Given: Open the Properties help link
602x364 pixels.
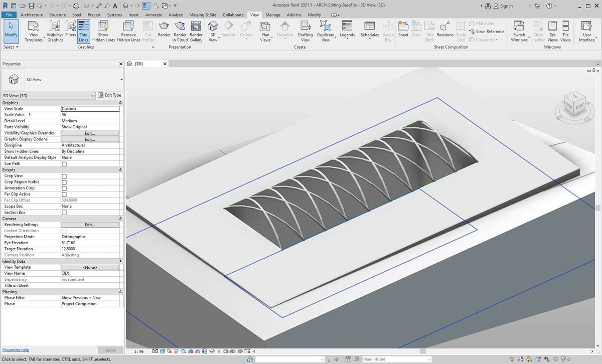Looking at the screenshot, I should 16,350.
